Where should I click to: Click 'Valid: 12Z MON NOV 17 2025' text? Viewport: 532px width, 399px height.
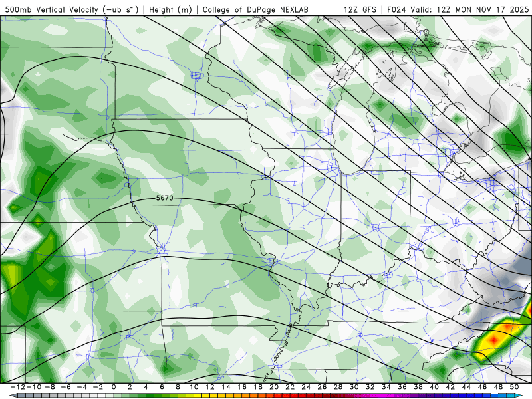[469, 9]
